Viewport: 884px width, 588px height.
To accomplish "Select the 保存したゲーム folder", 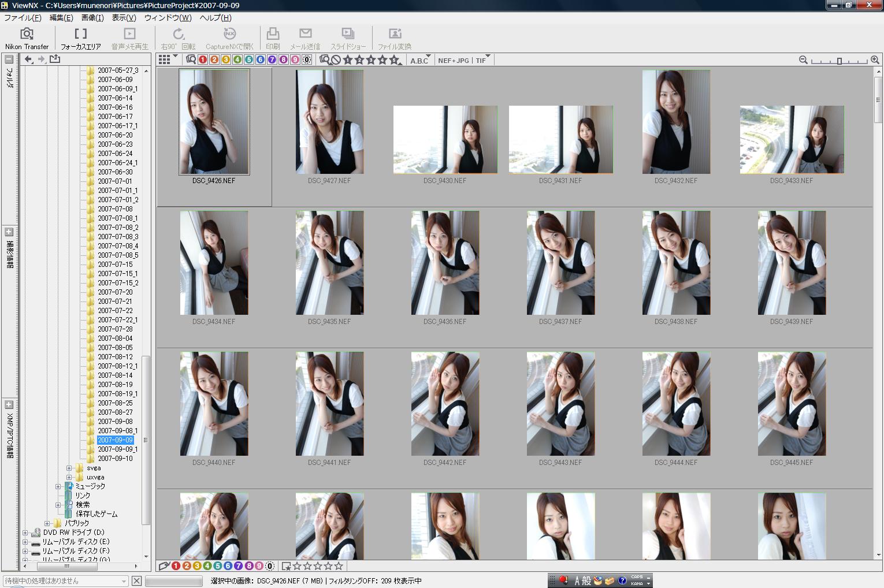I will coord(96,514).
